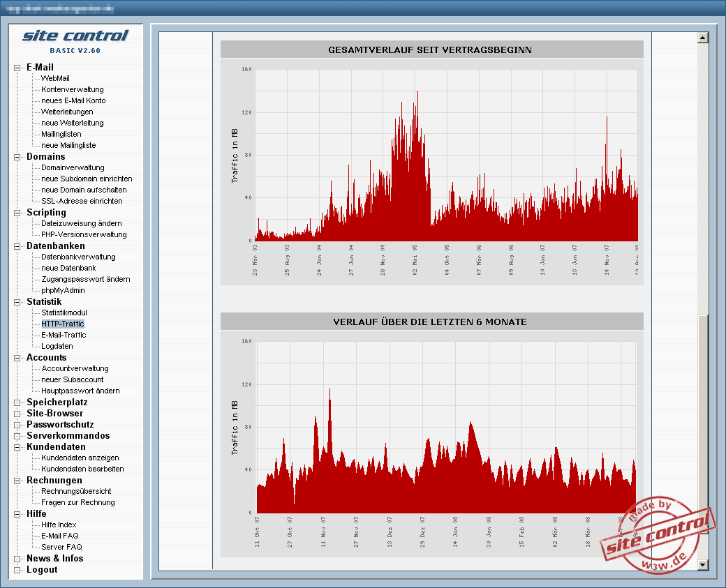Screen dimensions: 726x588
Task: Open Server FAQ
Action: point(61,546)
